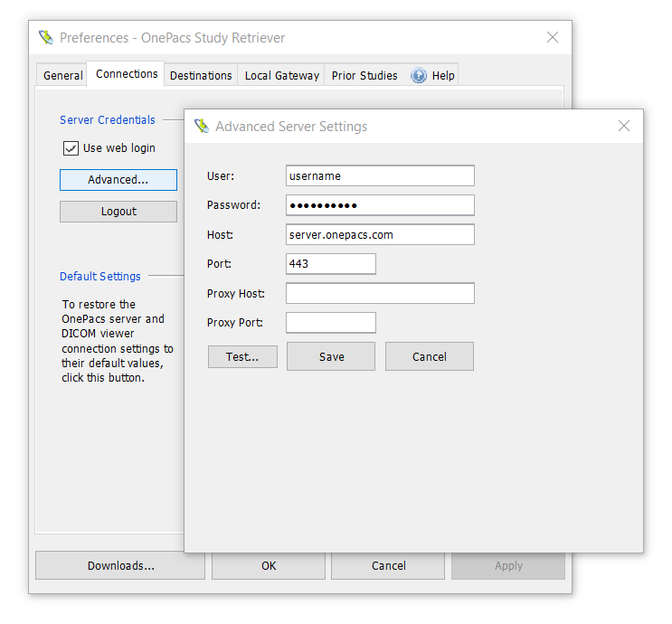The height and width of the screenshot is (624, 672).
Task: Click the Advanced... button
Action: [x=118, y=180]
